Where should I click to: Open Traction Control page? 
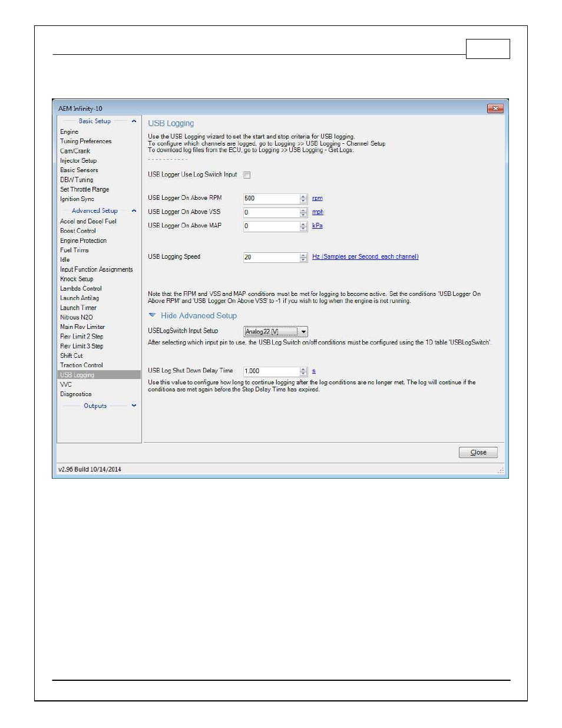pyautogui.click(x=81, y=365)
